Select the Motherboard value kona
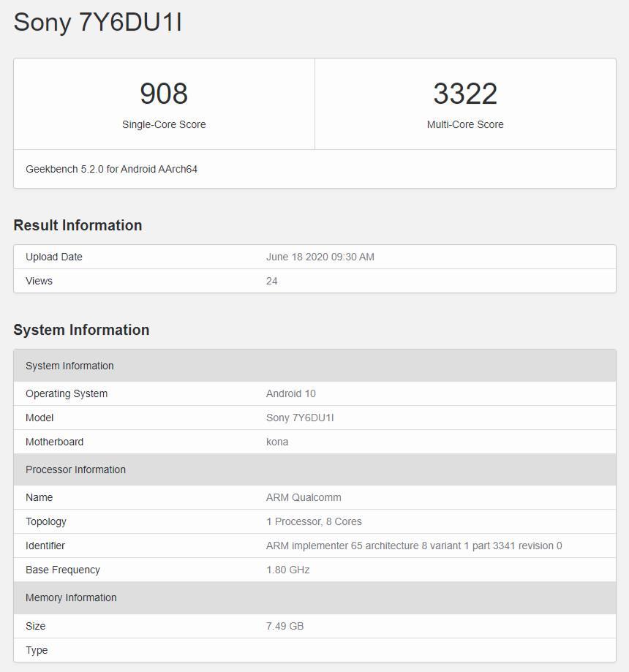The image size is (629, 672). [277, 442]
